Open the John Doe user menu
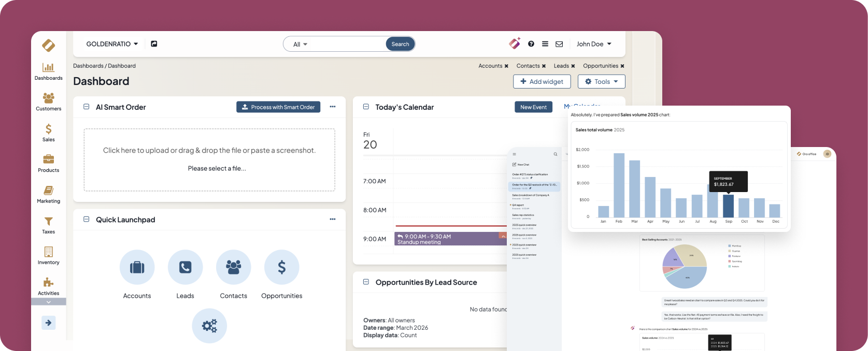Viewport: 868px width, 351px height. (594, 44)
